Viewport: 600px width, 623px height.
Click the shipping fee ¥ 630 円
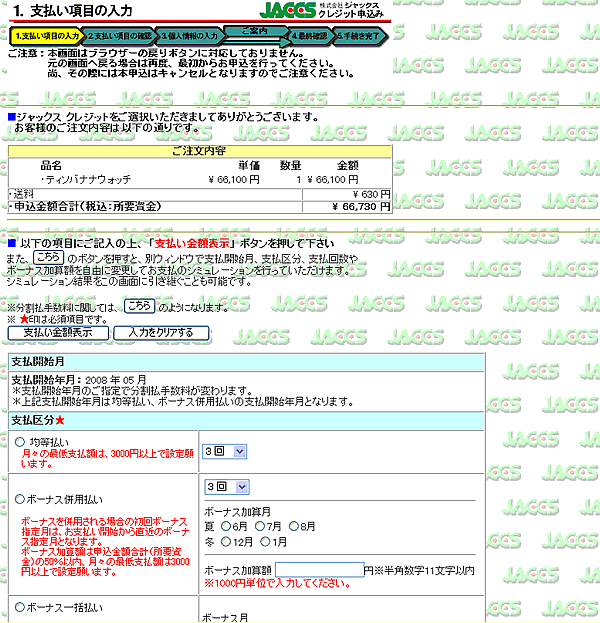[x=371, y=194]
